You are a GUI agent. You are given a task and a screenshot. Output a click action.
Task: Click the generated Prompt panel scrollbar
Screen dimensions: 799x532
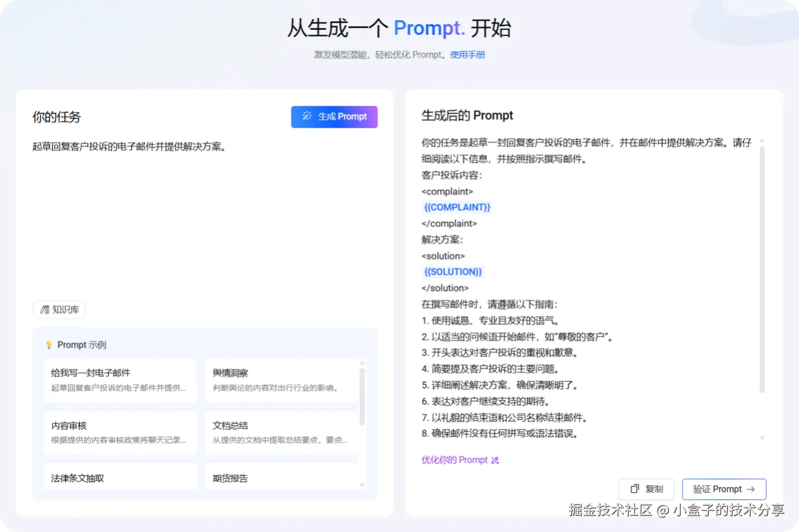coord(762,269)
